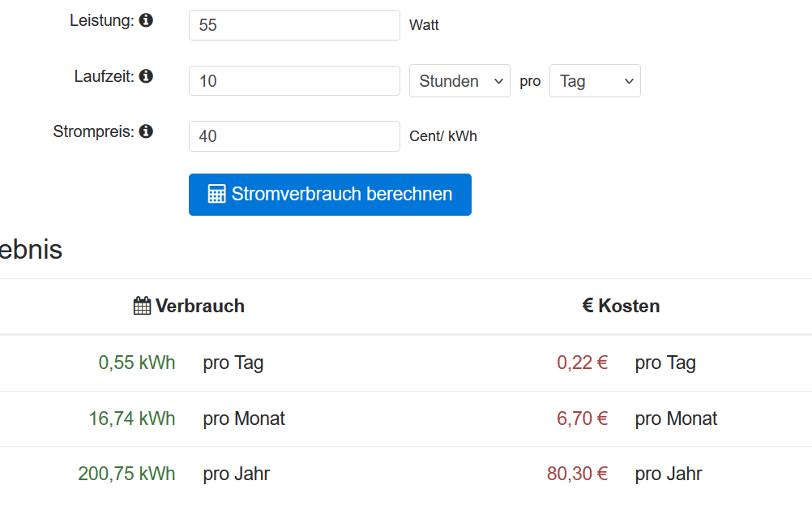Click the 6,70 € monthly cost value
812x528 pixels.
click(582, 419)
